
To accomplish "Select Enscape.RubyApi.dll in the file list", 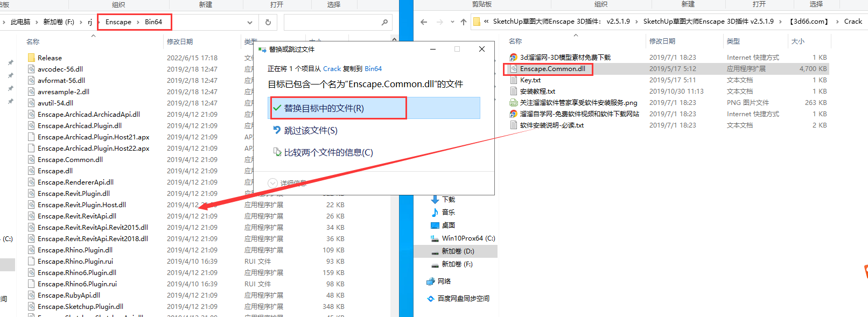I will (x=69, y=295).
